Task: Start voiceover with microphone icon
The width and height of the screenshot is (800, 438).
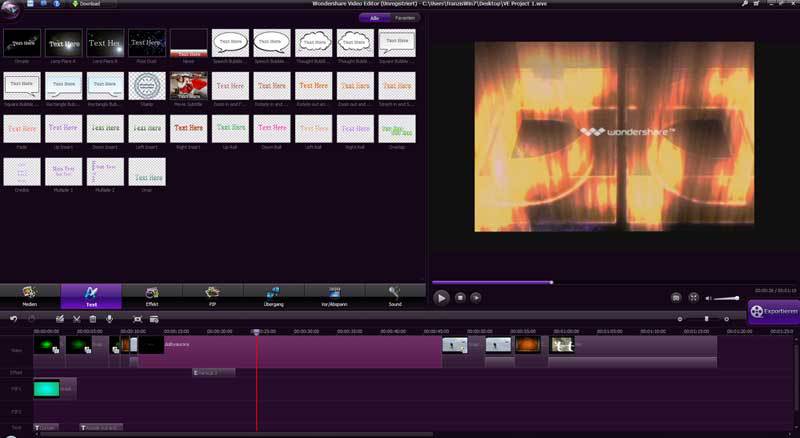Action: [109, 319]
